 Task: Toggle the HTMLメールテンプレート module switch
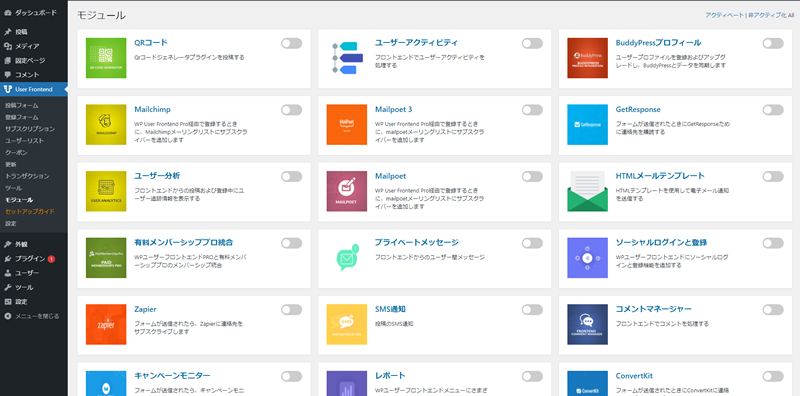pos(773,177)
